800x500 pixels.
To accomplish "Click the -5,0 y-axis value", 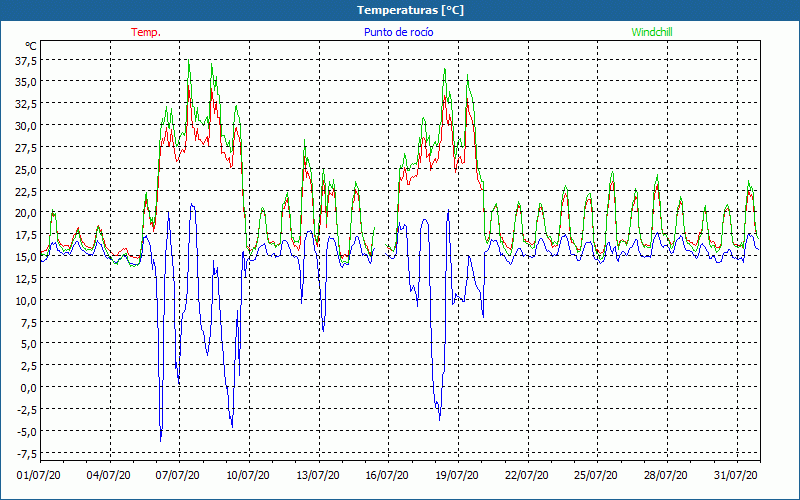I will [x=26, y=432].
